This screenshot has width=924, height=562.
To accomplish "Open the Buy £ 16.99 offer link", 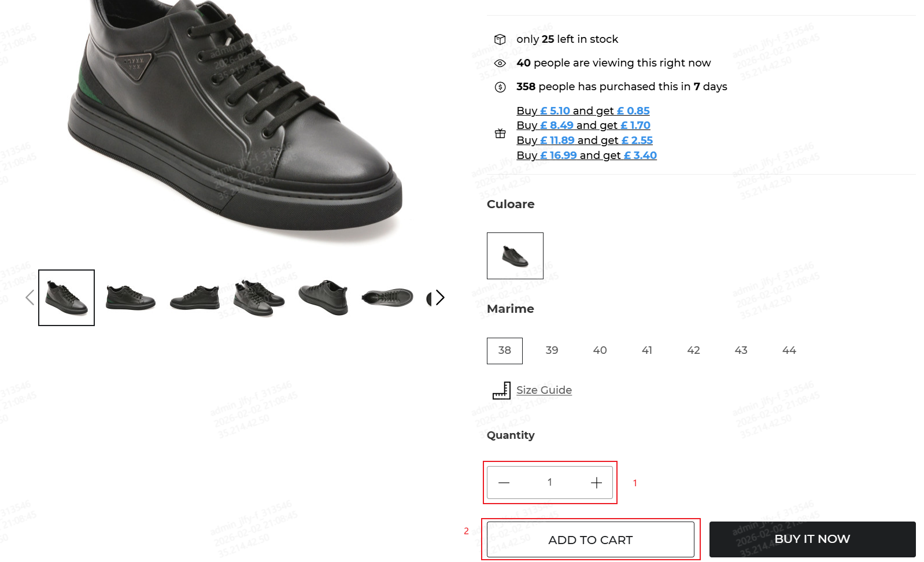I will [x=586, y=156].
